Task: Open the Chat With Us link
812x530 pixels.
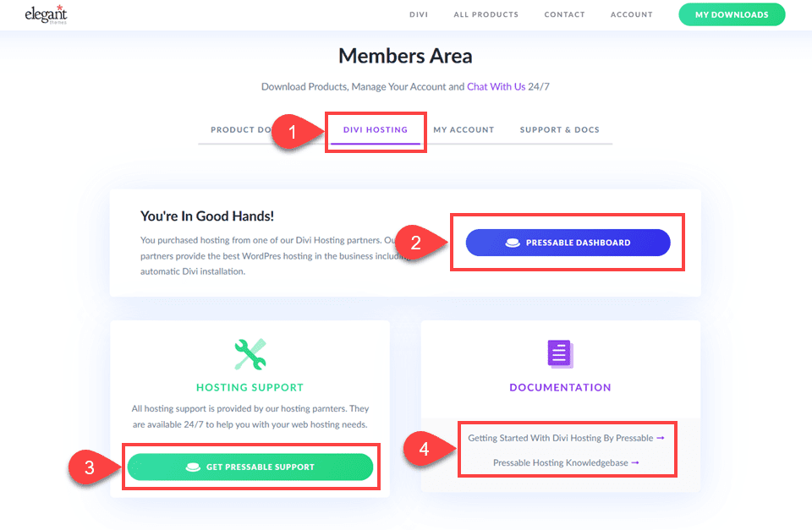Action: (496, 87)
